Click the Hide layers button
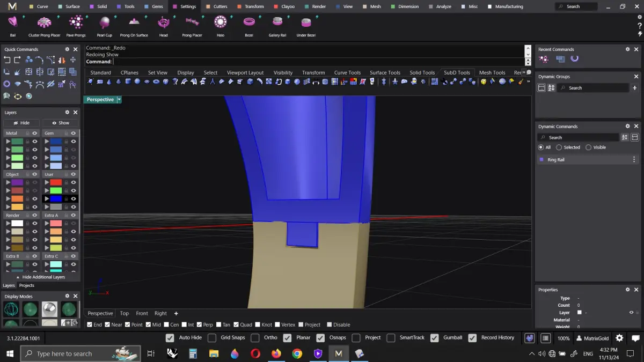Viewport: 644px width, 362px height. pyautogui.click(x=21, y=123)
